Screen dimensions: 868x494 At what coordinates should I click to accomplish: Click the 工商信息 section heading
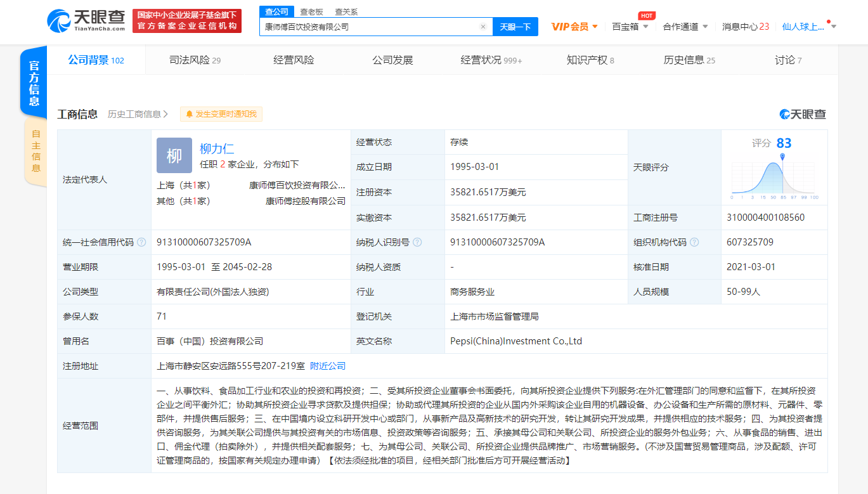tap(77, 114)
